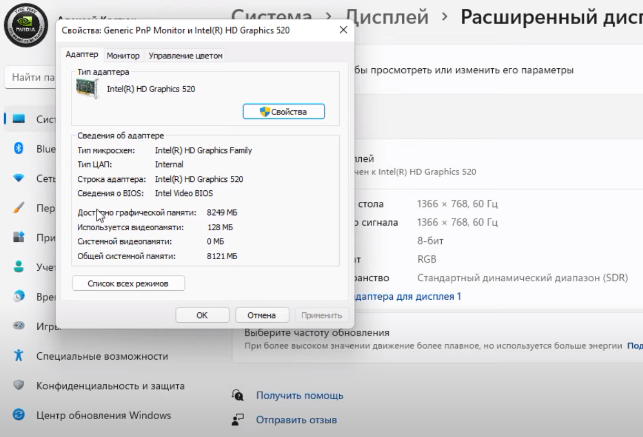Open the Personalization paintbrush icon
The width and height of the screenshot is (643, 437).
pos(18,208)
